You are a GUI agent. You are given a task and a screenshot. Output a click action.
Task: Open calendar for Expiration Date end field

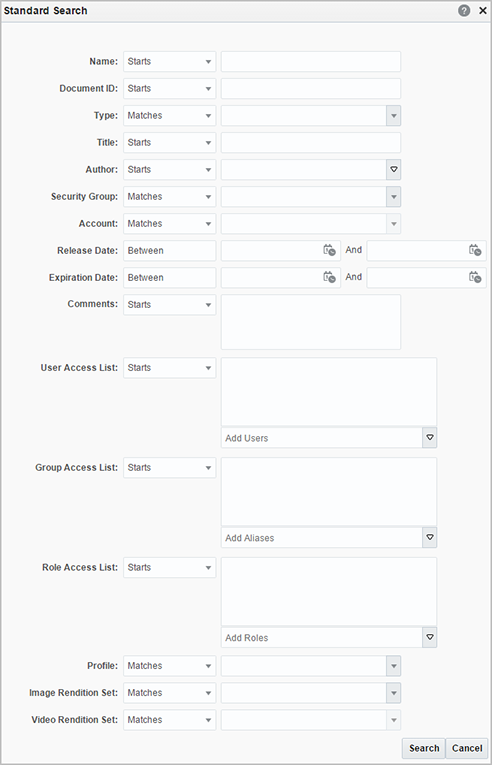click(x=475, y=277)
